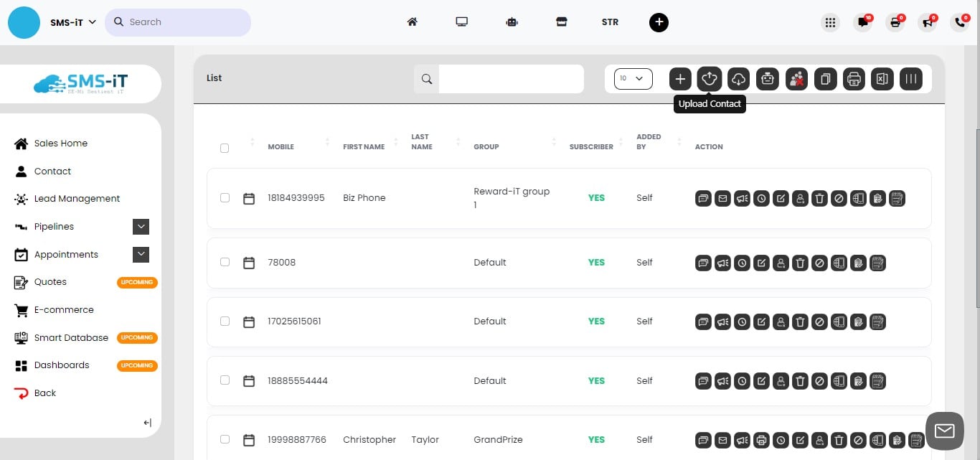This screenshot has height=460, width=980.
Task: Click the block icon for contact 17025615061
Action: [x=819, y=321]
